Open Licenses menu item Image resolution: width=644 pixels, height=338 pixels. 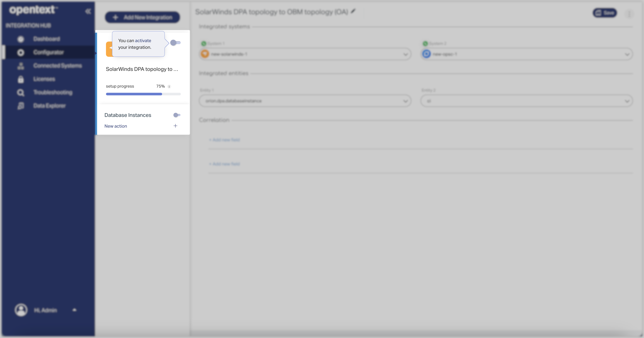point(44,79)
